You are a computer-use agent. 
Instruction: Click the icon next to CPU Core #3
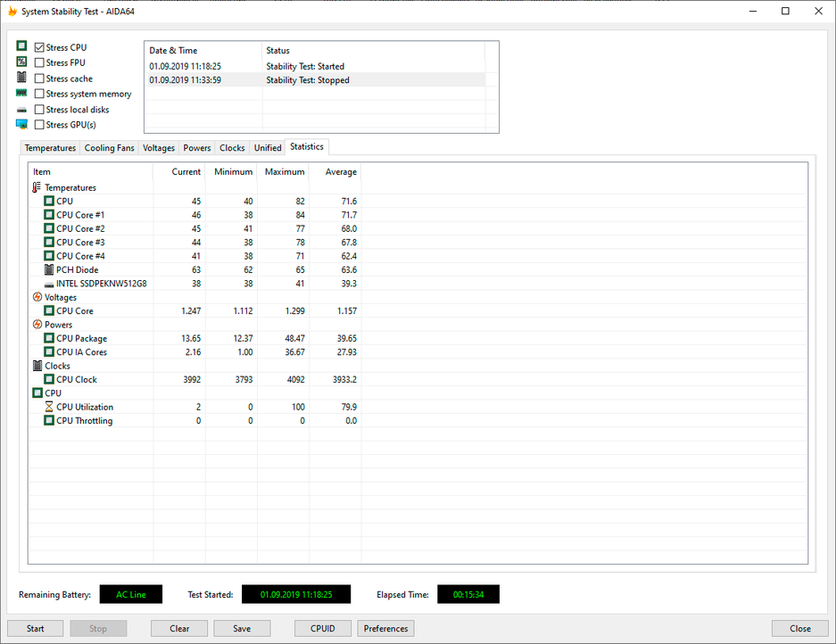pos(48,242)
